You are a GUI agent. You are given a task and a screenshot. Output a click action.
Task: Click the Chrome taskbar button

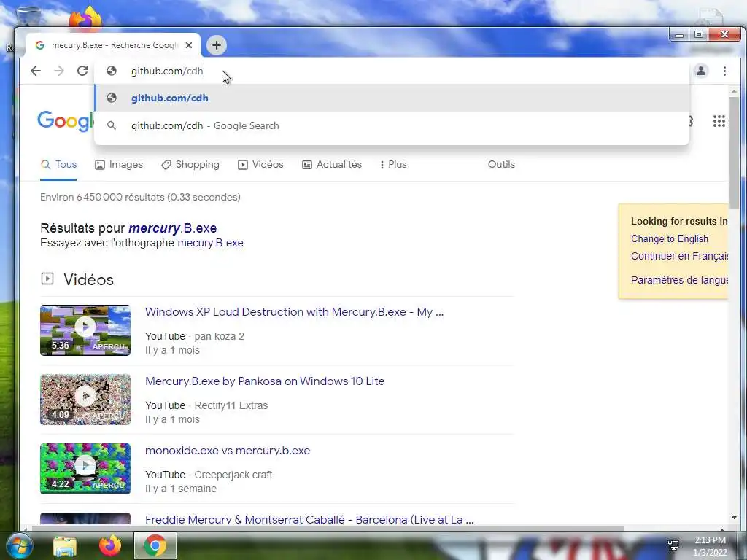155,545
